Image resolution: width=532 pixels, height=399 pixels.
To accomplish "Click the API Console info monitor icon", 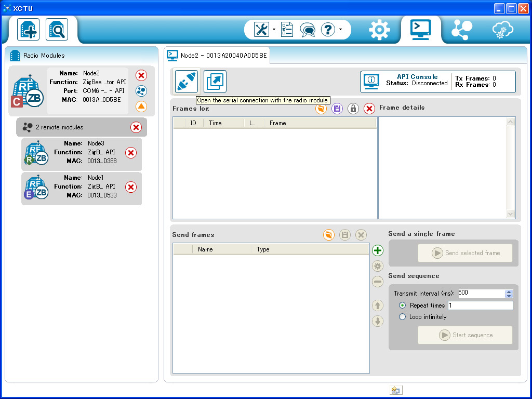I will [371, 81].
